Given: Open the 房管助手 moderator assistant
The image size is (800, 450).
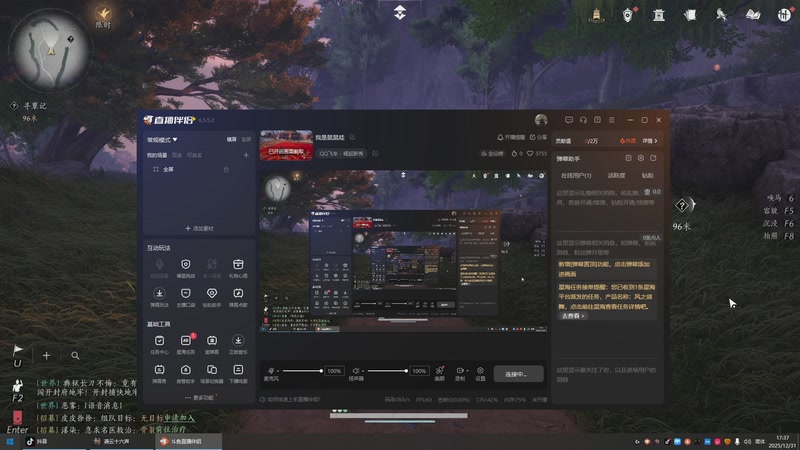Looking at the screenshot, I should [x=186, y=373].
